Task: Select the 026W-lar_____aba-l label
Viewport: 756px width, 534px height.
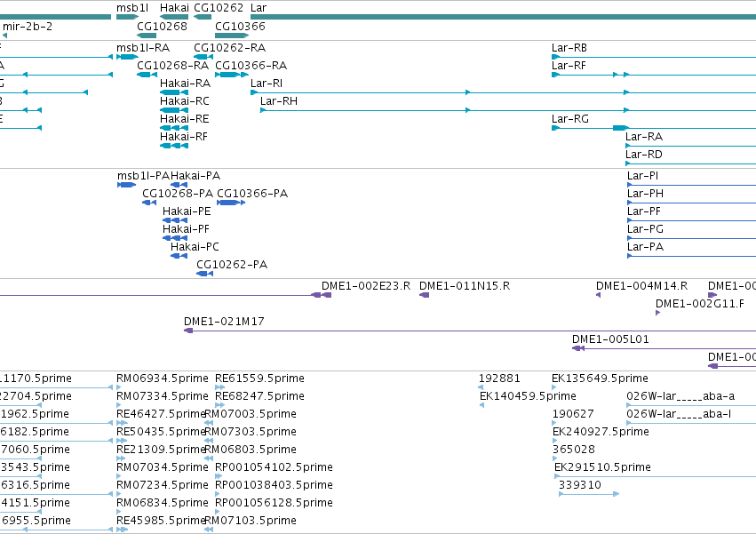Action: click(679, 414)
